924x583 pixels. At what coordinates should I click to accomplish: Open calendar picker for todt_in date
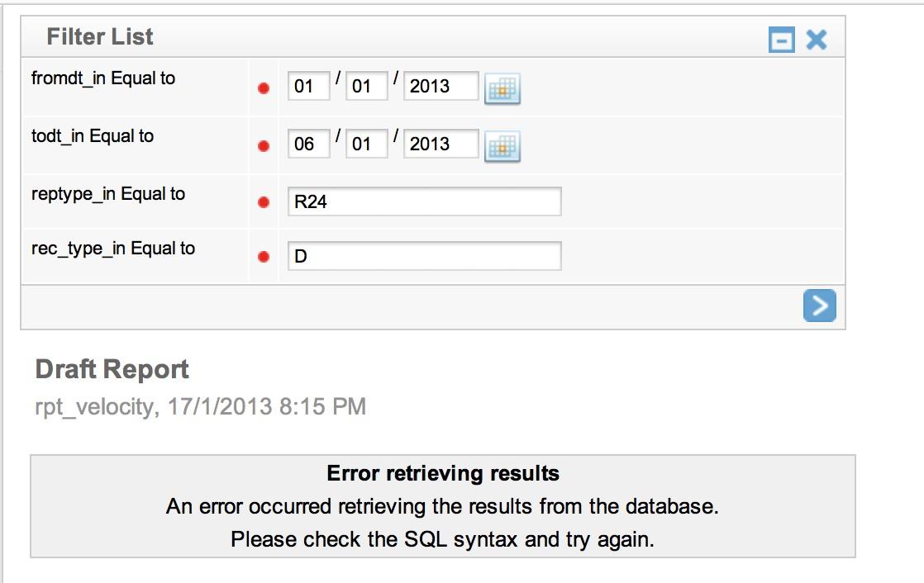pyautogui.click(x=502, y=146)
